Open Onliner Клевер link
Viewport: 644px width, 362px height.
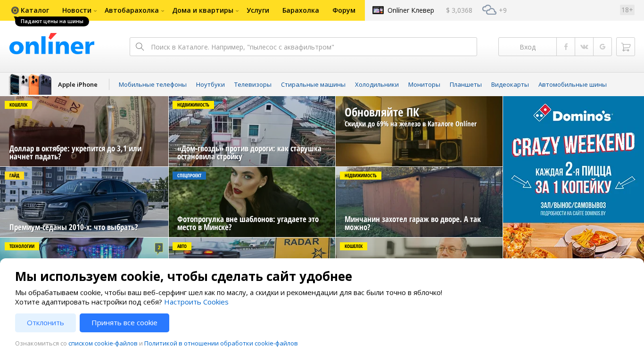(x=411, y=10)
